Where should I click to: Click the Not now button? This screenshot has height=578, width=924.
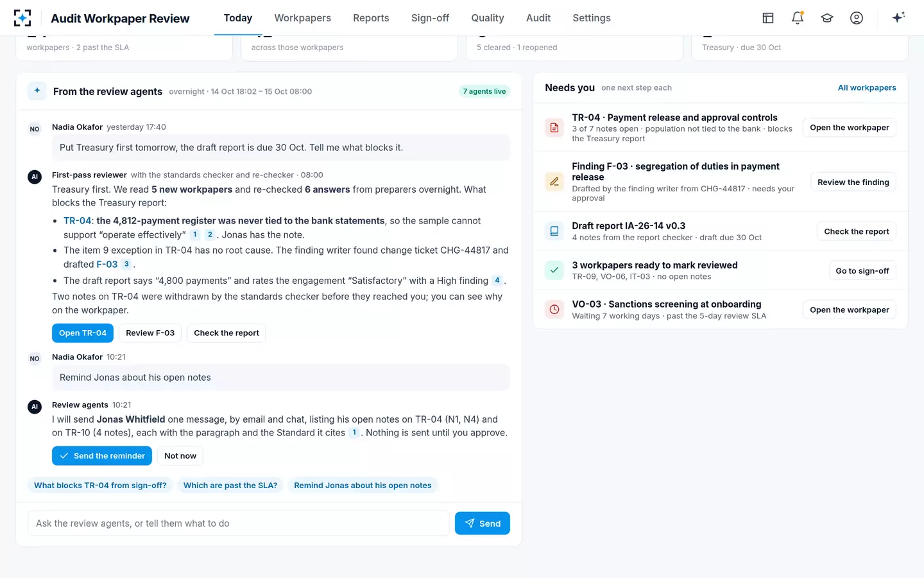pos(180,456)
